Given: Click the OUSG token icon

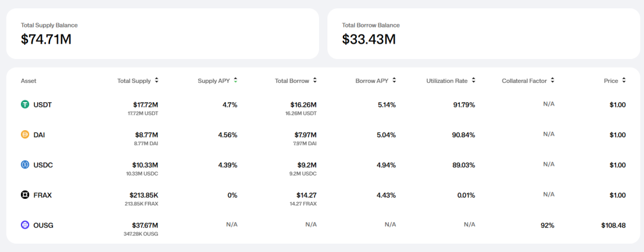Looking at the screenshot, I should [25, 225].
